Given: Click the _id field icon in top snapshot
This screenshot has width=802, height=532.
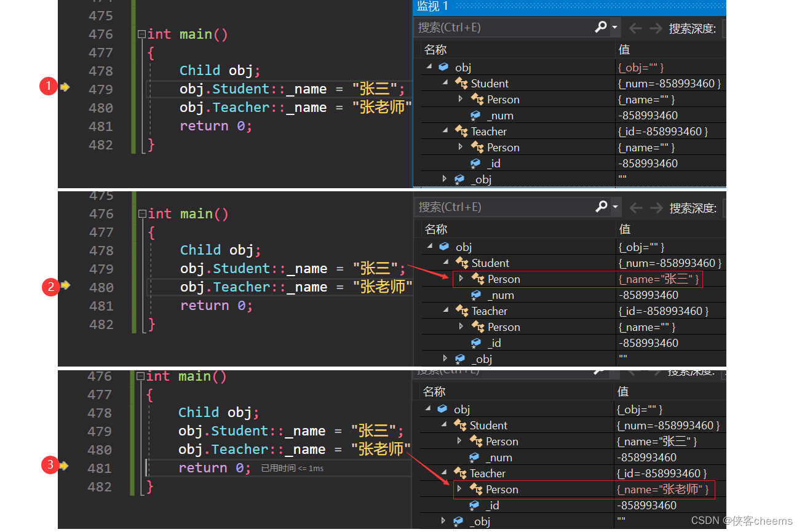Looking at the screenshot, I should (475, 163).
